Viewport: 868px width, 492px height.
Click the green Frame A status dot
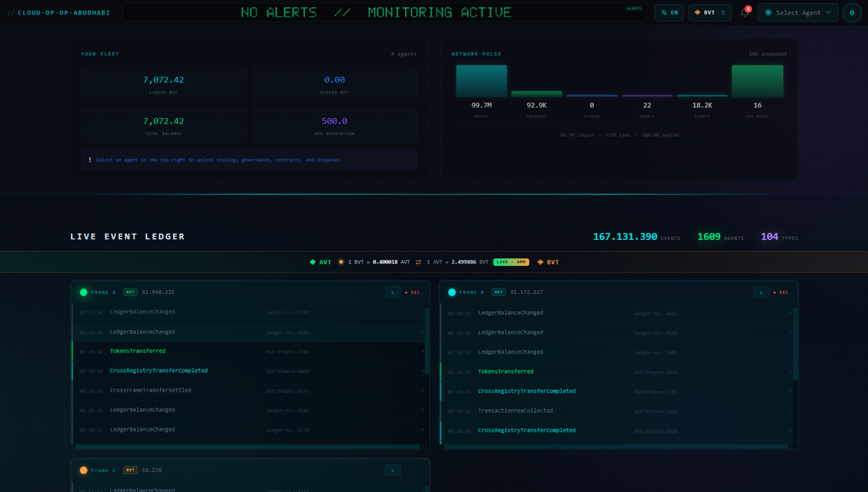[84, 292]
